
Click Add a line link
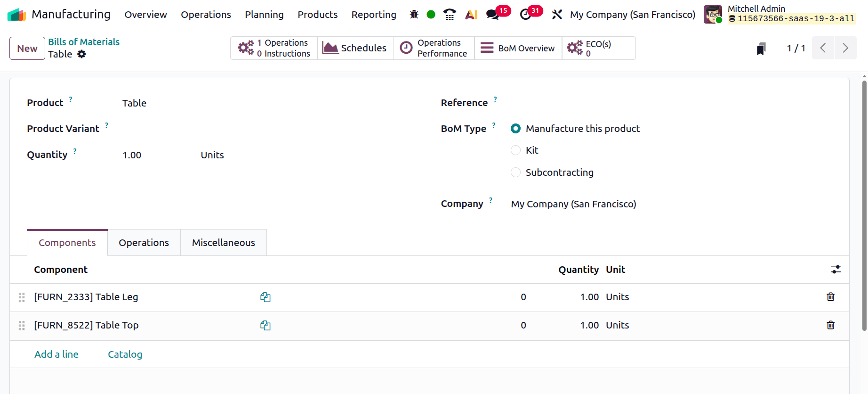coord(56,354)
